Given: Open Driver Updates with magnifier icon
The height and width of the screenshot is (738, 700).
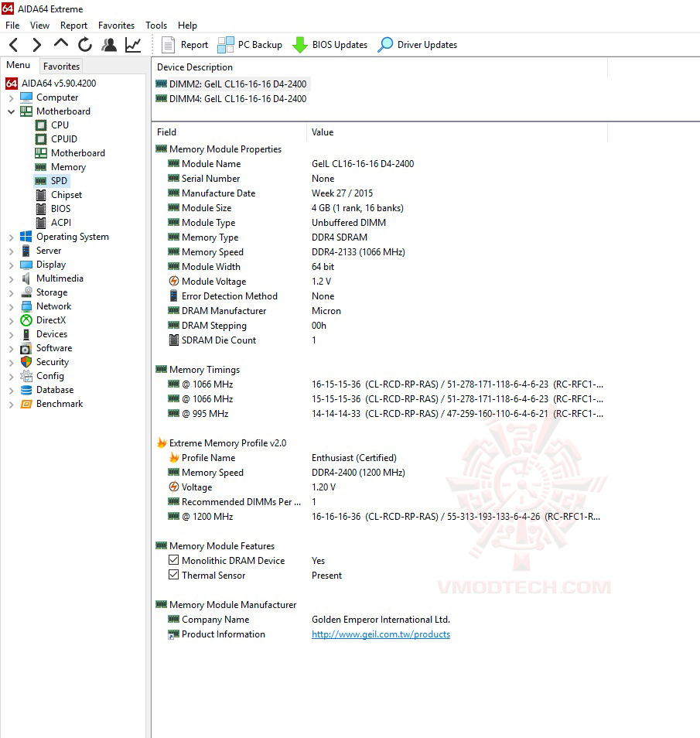Looking at the screenshot, I should 418,45.
